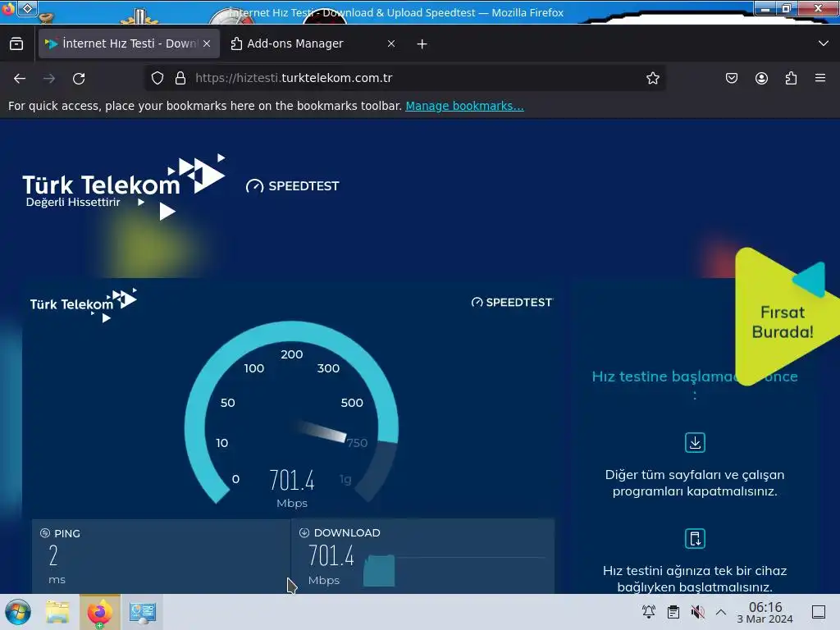Click the download arrow circle icon
Image resolution: width=840 pixels, height=630 pixels.
click(304, 532)
